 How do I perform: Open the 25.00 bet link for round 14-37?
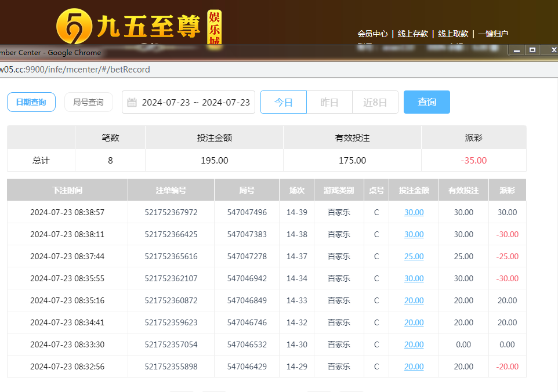(x=414, y=256)
